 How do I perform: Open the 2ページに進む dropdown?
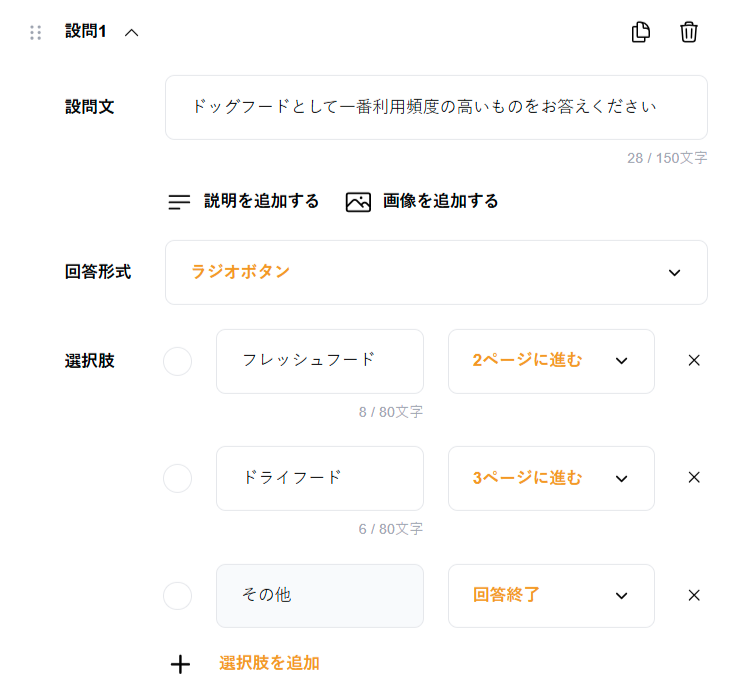pyautogui.click(x=551, y=361)
